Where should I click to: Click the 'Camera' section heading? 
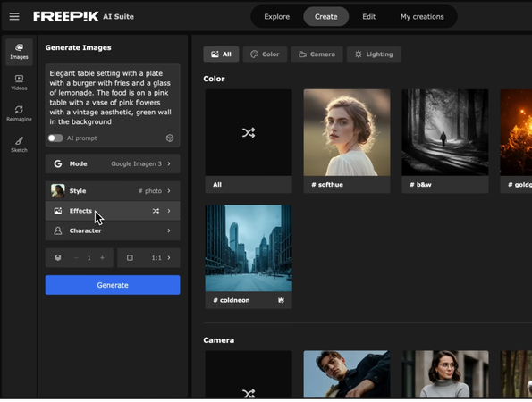[x=218, y=340]
